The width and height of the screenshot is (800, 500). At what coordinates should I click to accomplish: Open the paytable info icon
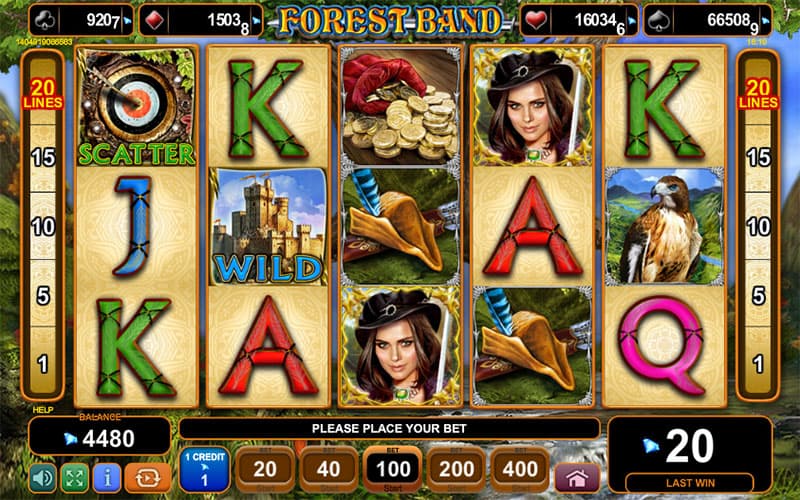click(107, 478)
